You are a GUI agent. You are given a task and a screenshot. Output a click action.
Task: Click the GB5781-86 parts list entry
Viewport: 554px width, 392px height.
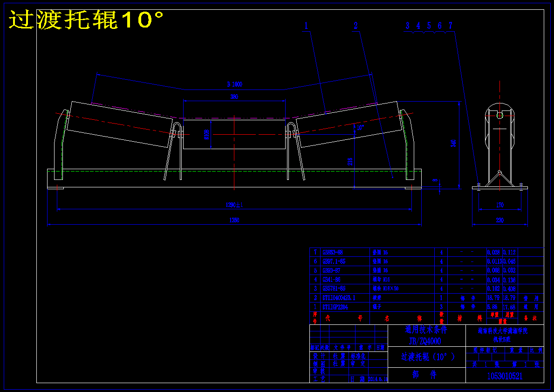pyautogui.click(x=334, y=289)
